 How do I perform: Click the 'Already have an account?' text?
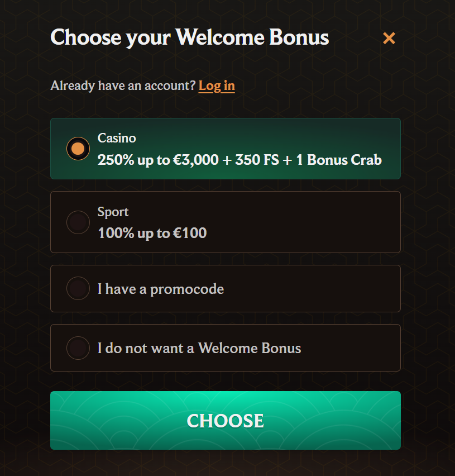point(123,85)
